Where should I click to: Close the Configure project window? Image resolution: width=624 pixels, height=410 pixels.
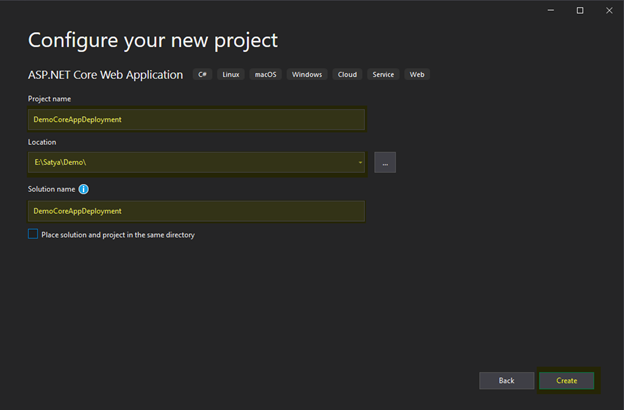coord(607,10)
